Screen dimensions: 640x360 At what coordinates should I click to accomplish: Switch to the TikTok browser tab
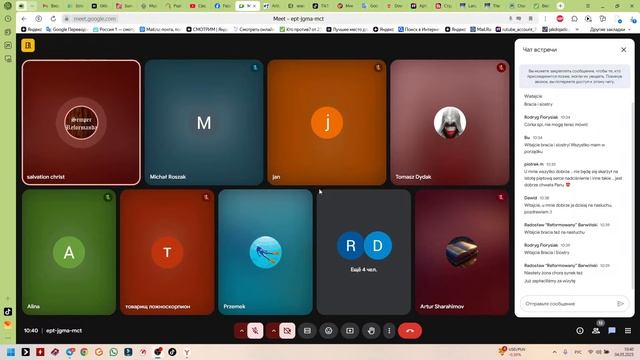point(321,6)
